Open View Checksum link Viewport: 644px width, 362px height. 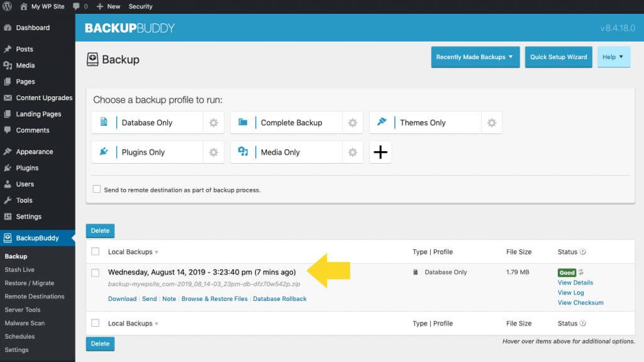580,302
